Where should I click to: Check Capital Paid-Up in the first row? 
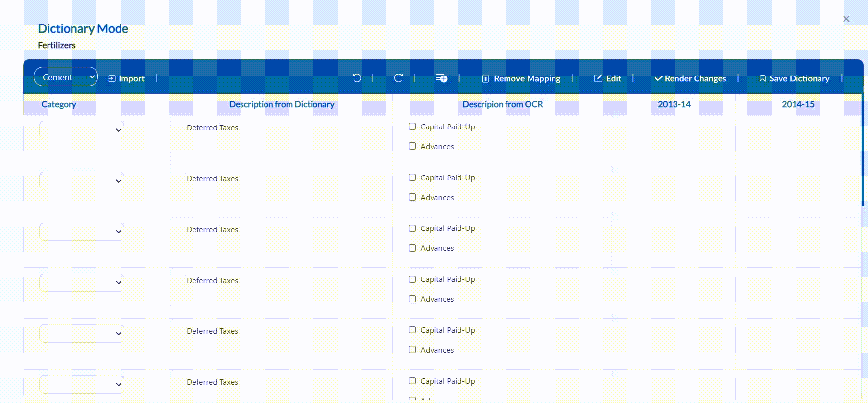(x=412, y=126)
